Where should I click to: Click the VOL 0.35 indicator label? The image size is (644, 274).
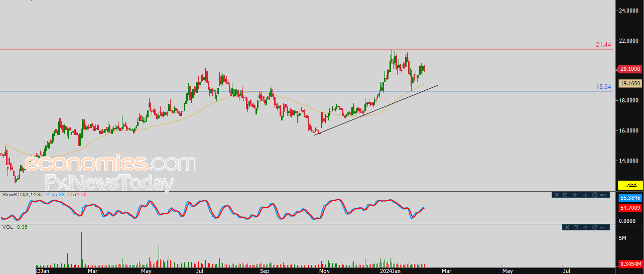point(15,227)
